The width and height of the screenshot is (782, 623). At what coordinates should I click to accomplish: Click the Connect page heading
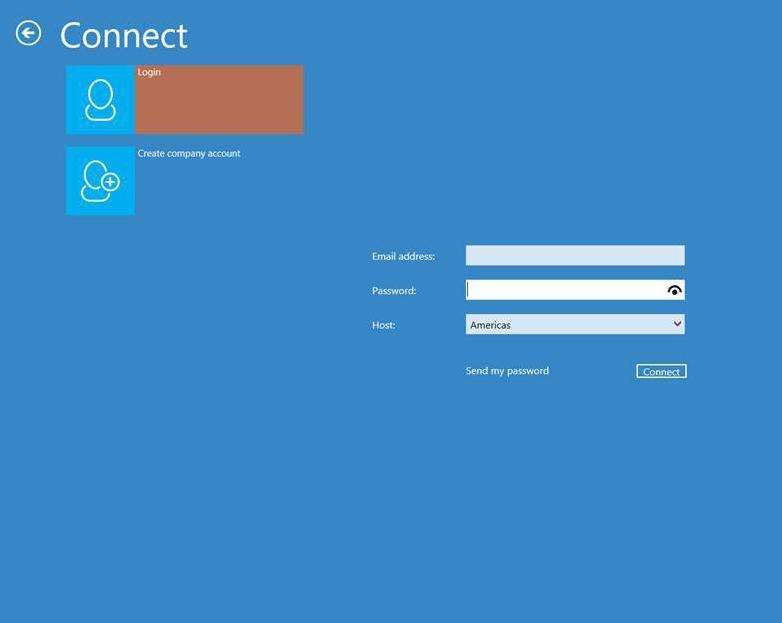click(124, 35)
